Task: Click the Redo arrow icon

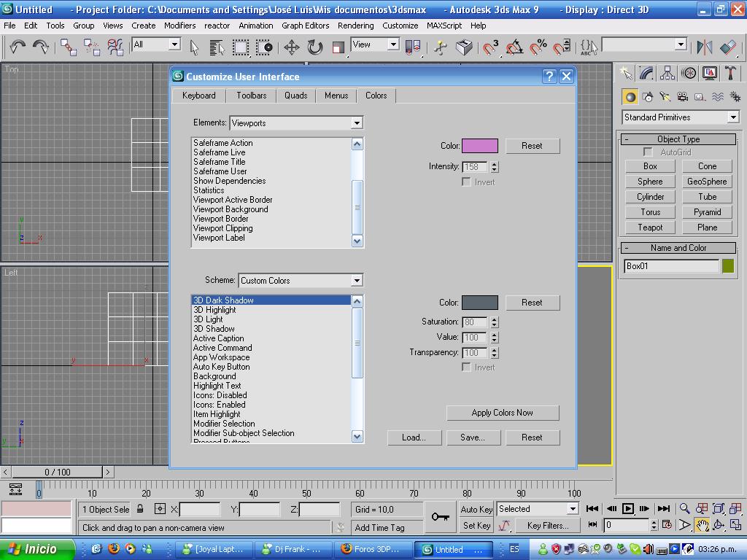Action: [41, 47]
